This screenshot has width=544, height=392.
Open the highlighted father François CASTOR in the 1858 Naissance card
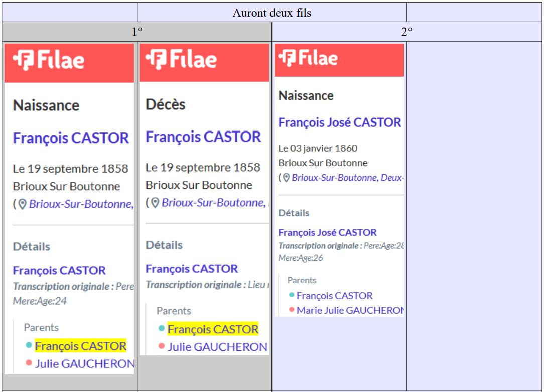(x=80, y=346)
